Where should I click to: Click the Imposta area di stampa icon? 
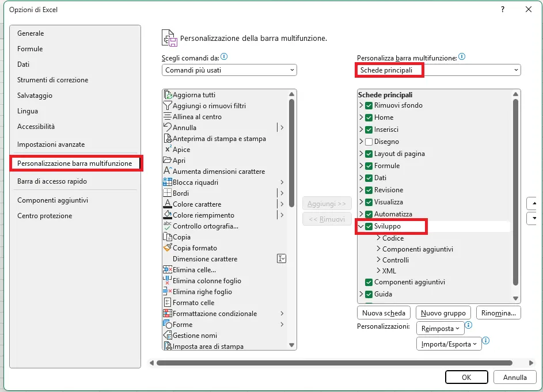[168, 346]
